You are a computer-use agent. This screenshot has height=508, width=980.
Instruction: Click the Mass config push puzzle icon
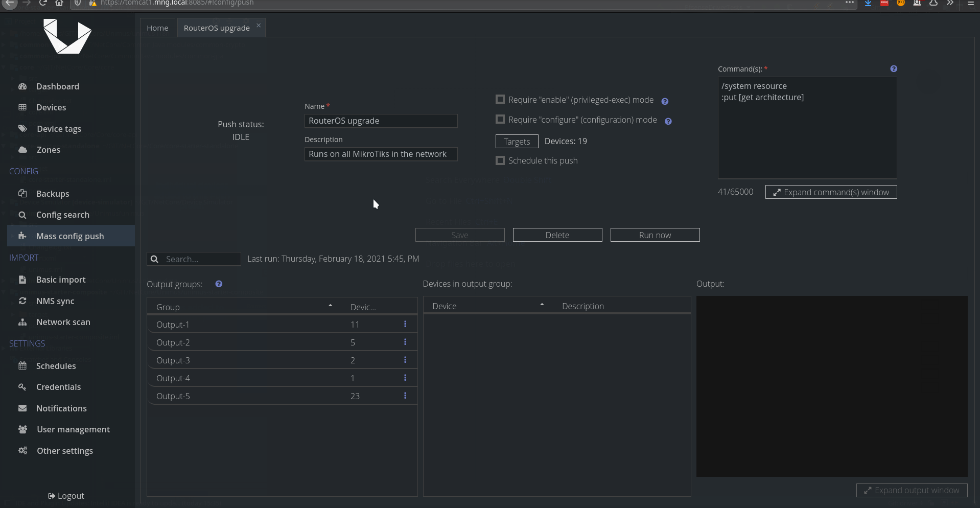[x=22, y=236]
